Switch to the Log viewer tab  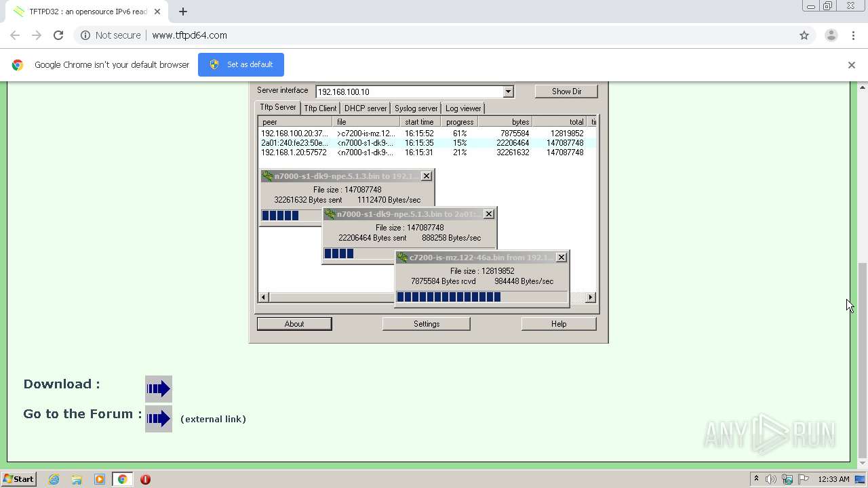tap(463, 108)
